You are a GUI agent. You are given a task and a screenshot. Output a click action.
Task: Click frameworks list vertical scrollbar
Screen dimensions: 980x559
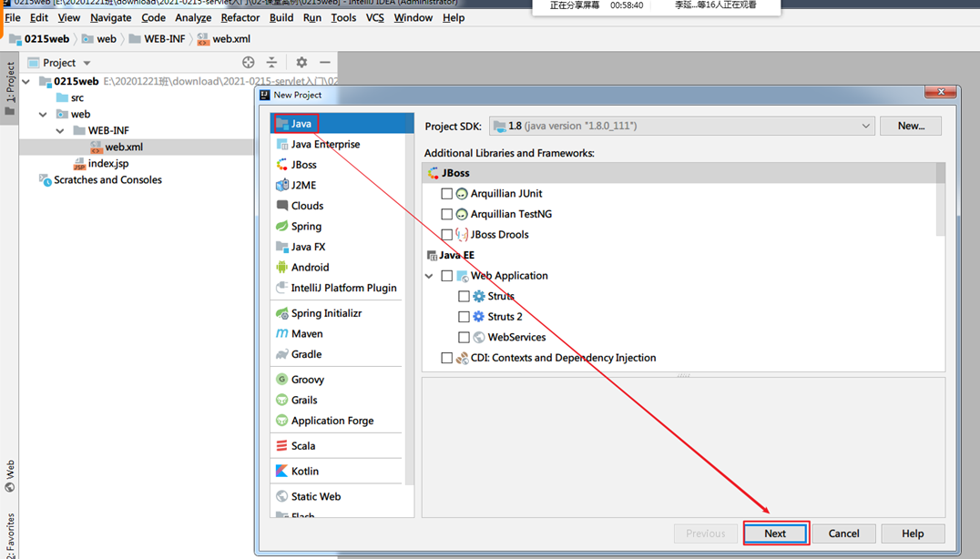point(941,200)
